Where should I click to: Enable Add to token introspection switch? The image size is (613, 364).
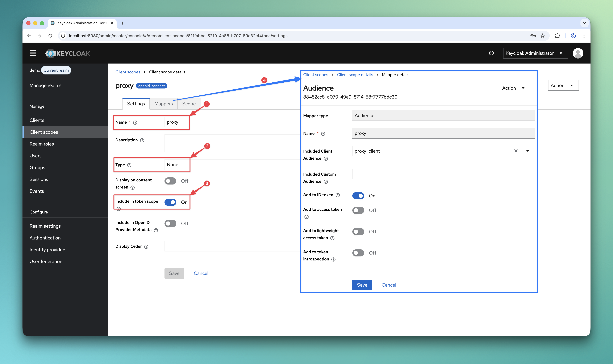click(x=358, y=253)
